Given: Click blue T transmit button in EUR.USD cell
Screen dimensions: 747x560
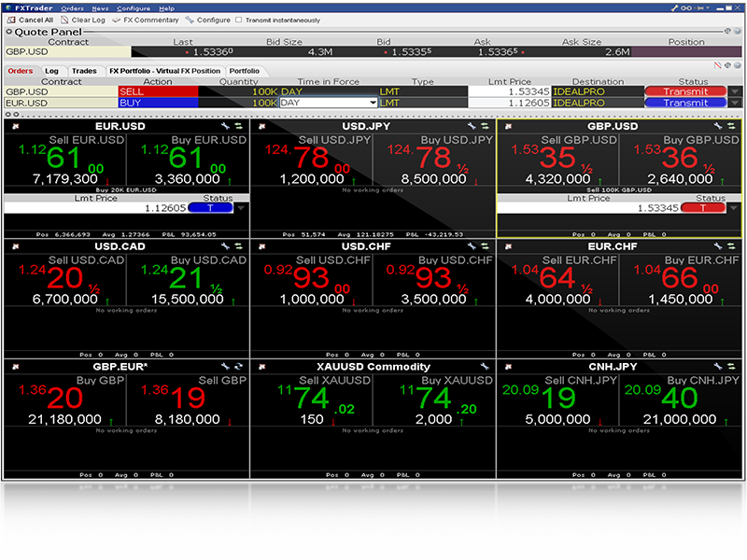Looking at the screenshot, I should [x=210, y=208].
